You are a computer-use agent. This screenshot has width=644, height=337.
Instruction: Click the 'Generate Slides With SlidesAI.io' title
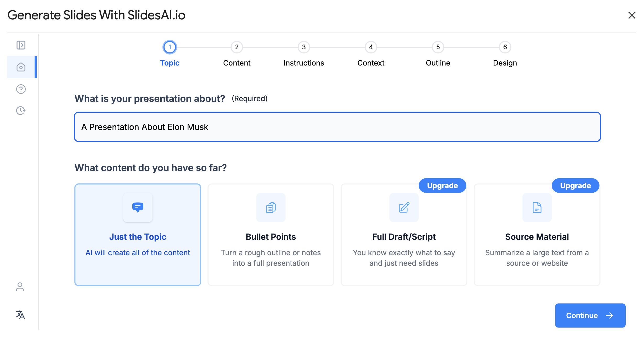coord(96,15)
